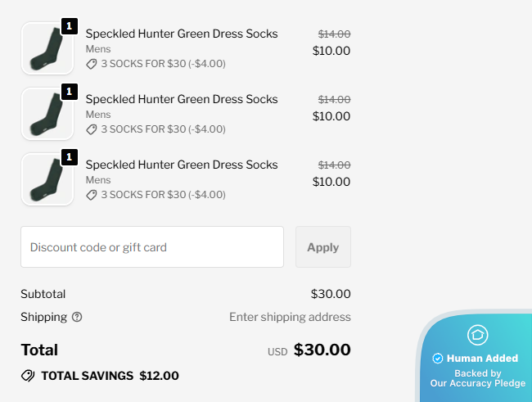This screenshot has height=402, width=532.
Task: Click the house icon in the Human Added badge
Action: point(477,335)
